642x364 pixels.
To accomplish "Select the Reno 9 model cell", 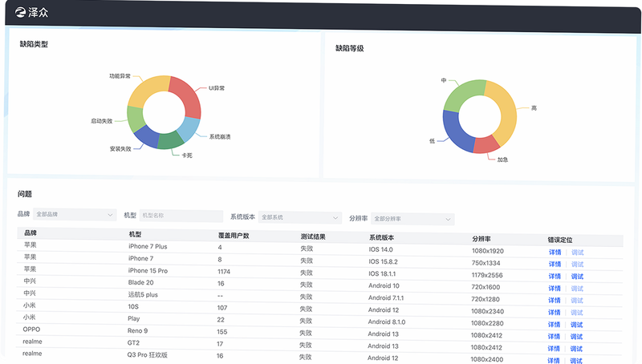I will click(137, 331).
